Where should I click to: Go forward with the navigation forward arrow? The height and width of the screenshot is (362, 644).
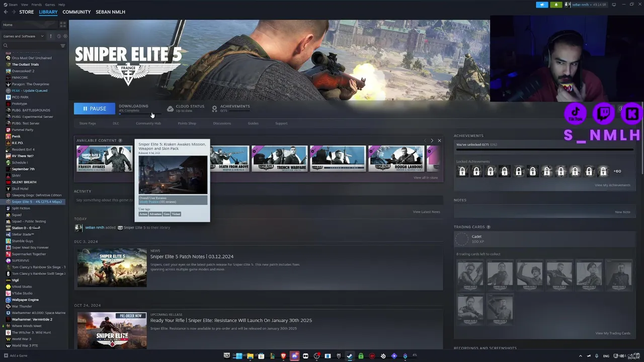[x=13, y=12]
